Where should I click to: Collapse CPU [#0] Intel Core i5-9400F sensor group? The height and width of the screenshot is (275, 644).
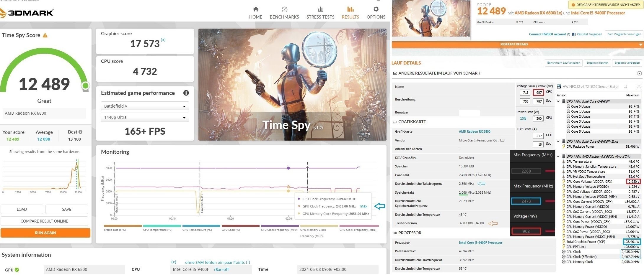click(558, 101)
